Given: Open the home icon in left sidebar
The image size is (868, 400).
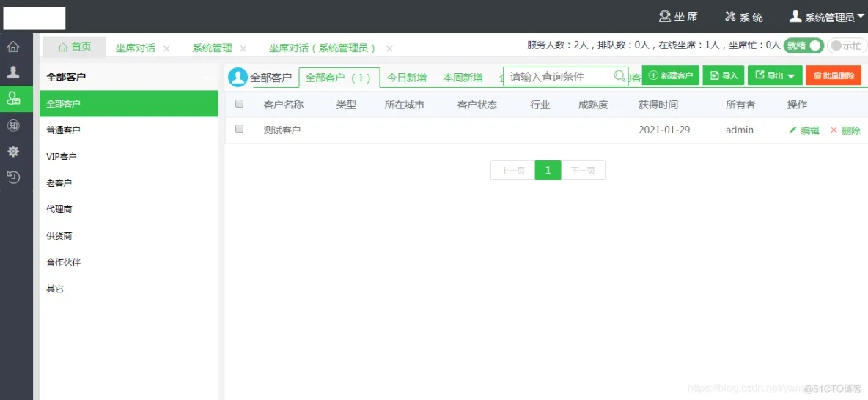Looking at the screenshot, I should pyautogui.click(x=13, y=46).
